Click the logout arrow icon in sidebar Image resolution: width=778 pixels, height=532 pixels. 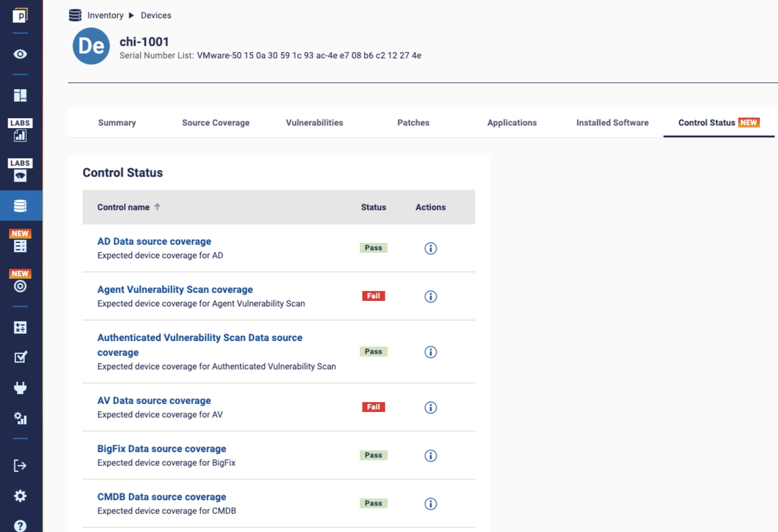point(20,465)
